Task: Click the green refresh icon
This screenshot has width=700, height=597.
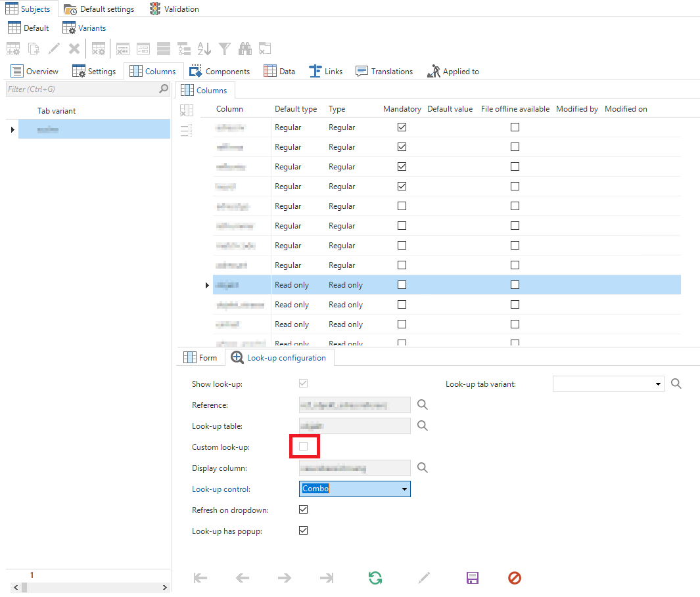Action: click(x=375, y=578)
